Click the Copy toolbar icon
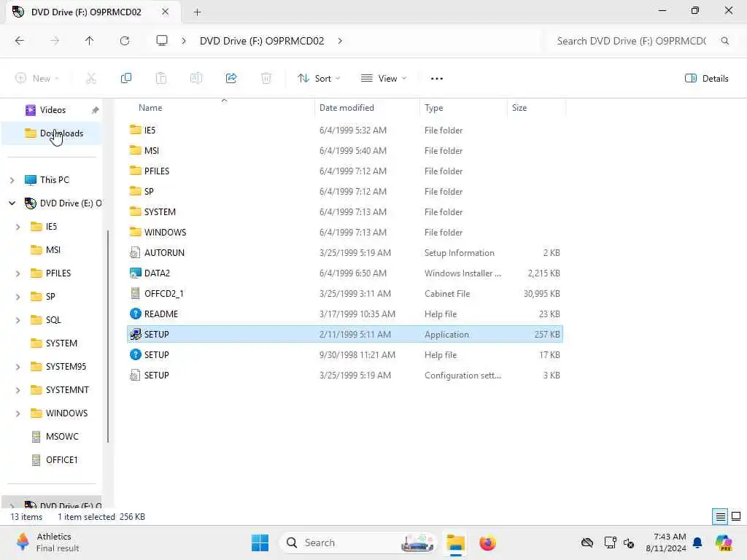 click(x=125, y=78)
